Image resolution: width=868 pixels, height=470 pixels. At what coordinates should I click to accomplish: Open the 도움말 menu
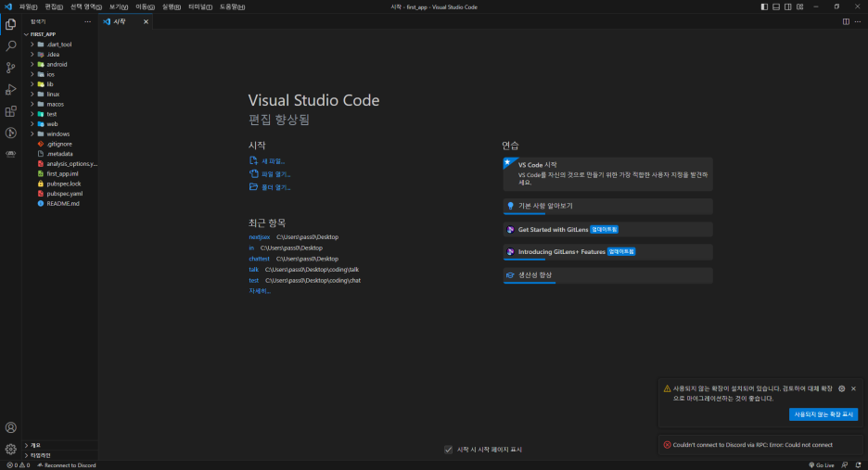pos(232,6)
